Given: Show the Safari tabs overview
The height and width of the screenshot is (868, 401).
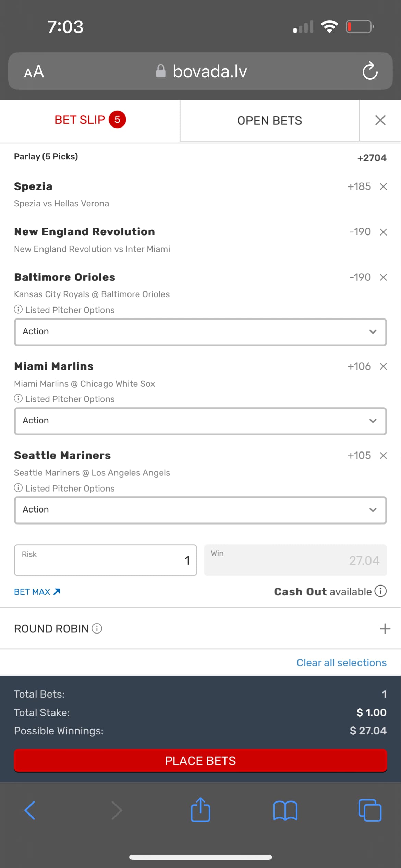Looking at the screenshot, I should pos(369,810).
